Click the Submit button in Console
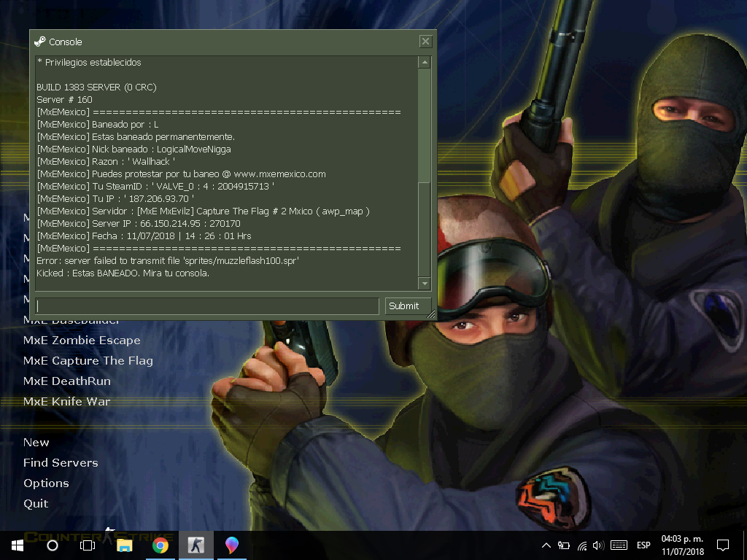This screenshot has width=747, height=560. tap(408, 306)
